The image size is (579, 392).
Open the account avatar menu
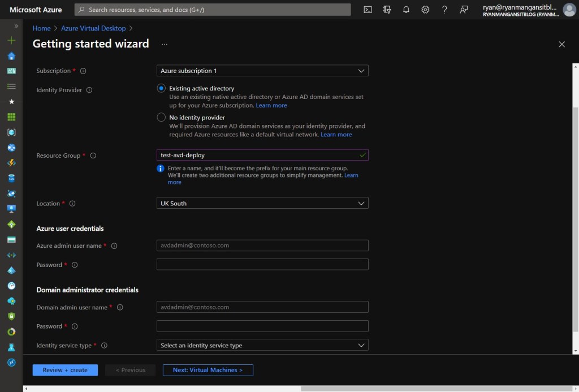click(569, 10)
